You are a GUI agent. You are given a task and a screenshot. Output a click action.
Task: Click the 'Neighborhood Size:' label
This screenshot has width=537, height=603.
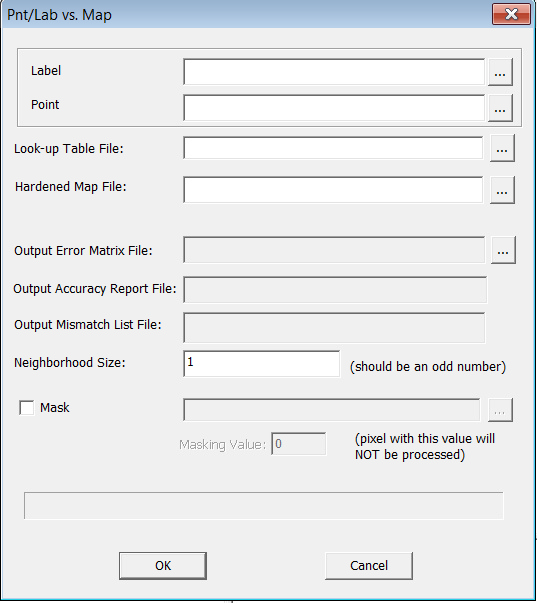[x=70, y=363]
